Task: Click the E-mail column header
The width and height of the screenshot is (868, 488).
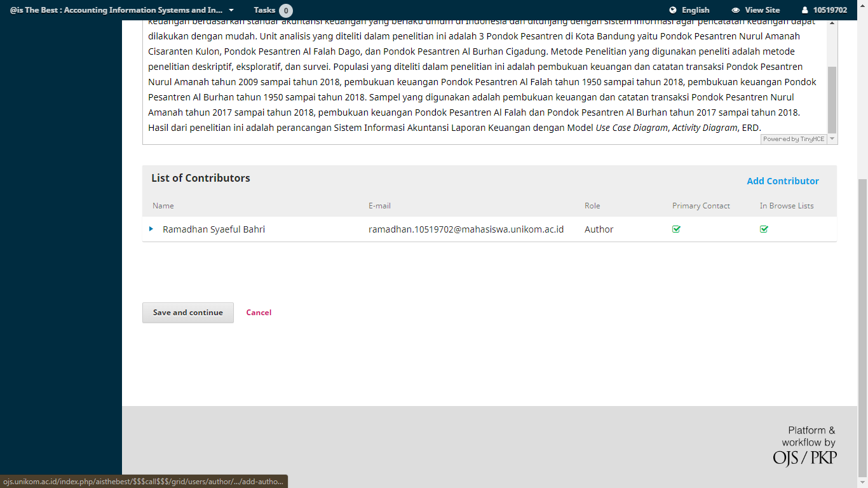Action: pyautogui.click(x=379, y=206)
